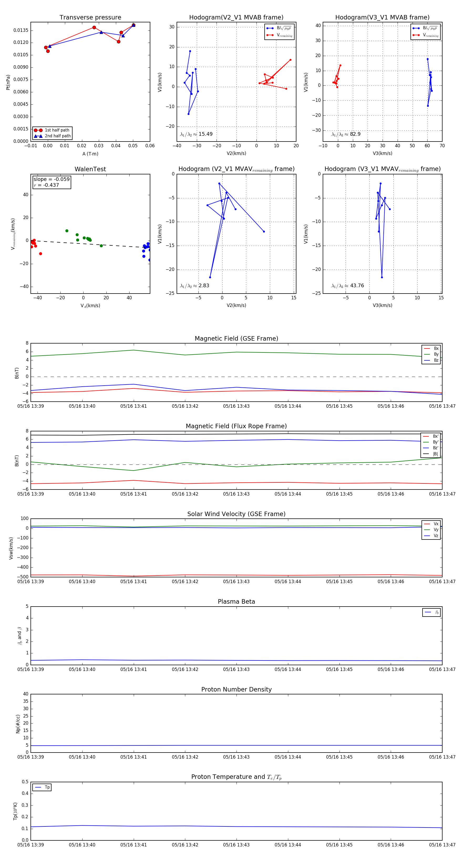This screenshot has height=868, width=473.
Task: Click "05/16 13:45" tick under Solar Wind Velocity plot
Action: [339, 582]
